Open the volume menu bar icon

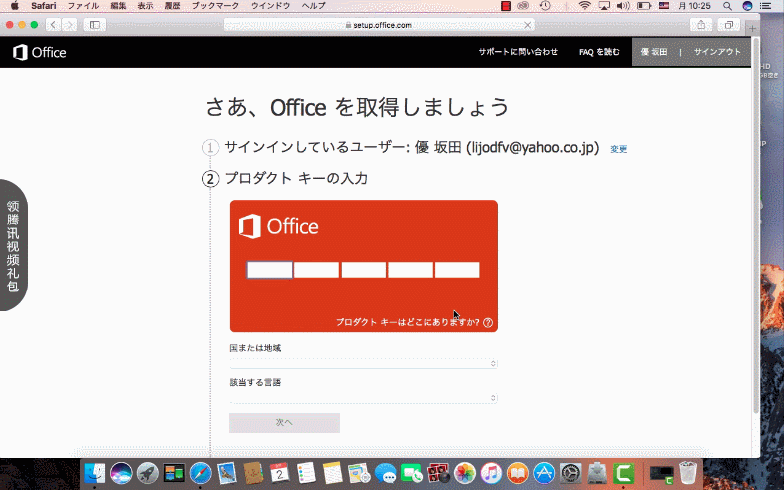623,6
